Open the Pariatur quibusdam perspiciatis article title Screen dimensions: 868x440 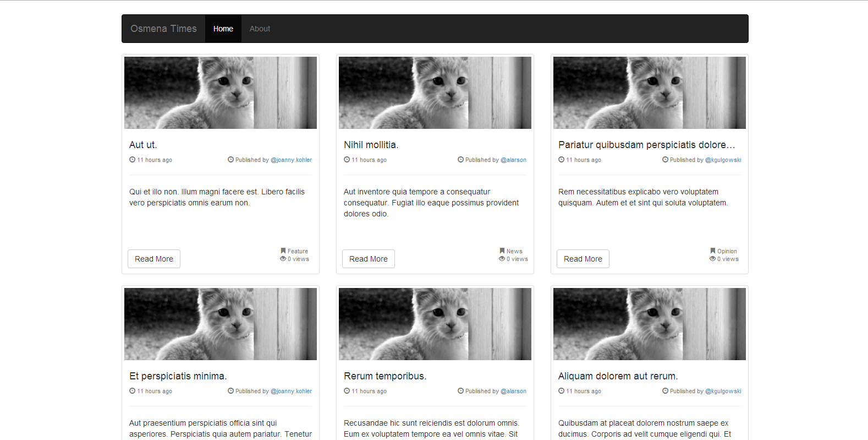tap(647, 145)
